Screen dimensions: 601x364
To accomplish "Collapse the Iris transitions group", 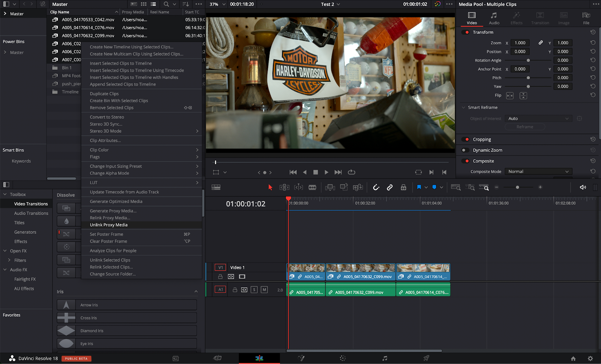I will (x=196, y=292).
